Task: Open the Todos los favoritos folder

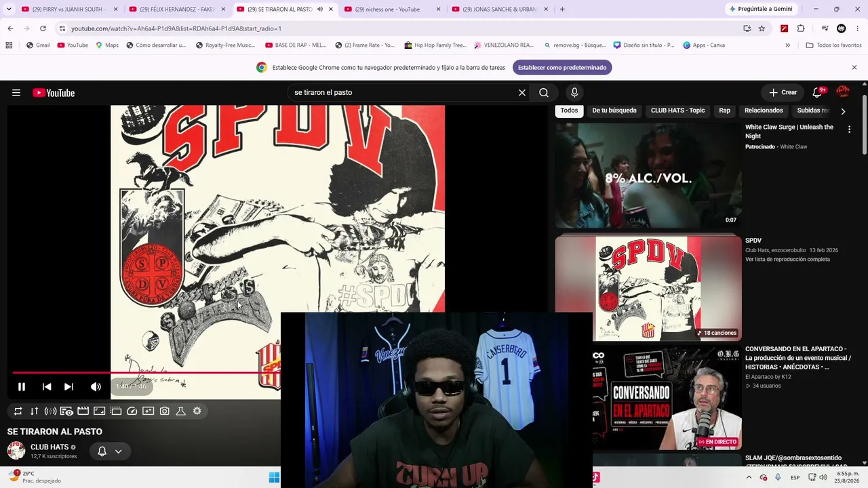Action: tap(833, 45)
